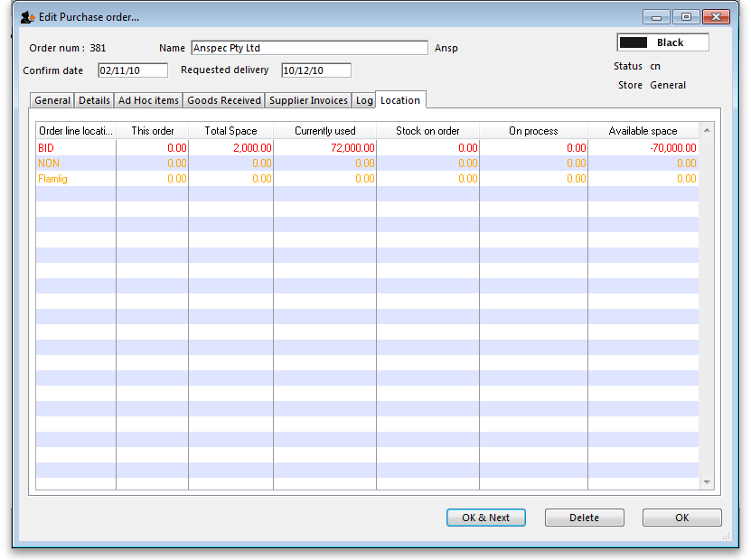Switch to the General tab
The width and height of the screenshot is (751, 560).
[52, 100]
